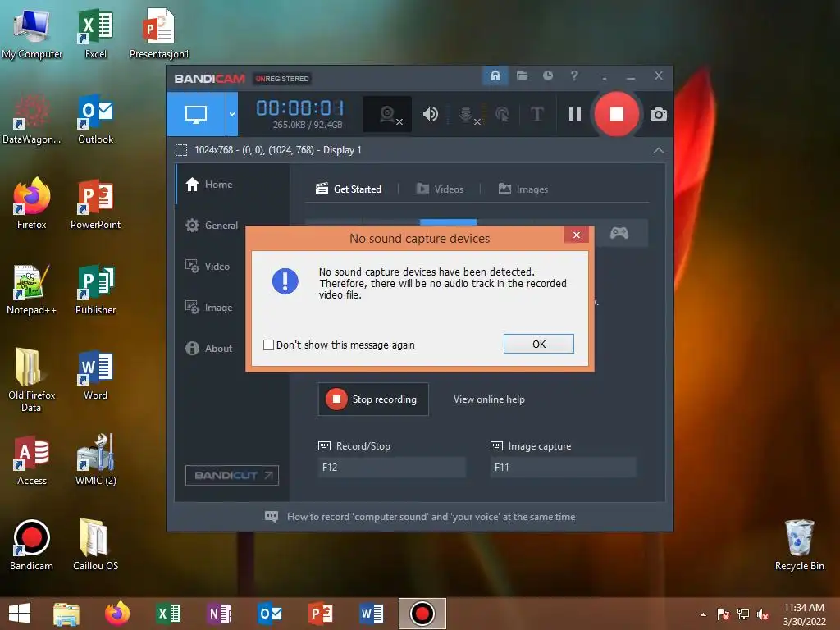This screenshot has width=840, height=630.
Task: Click the Stop recording button
Action: [x=373, y=399]
